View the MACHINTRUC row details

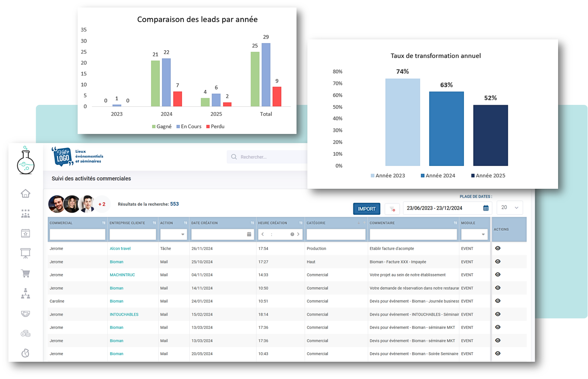(498, 274)
